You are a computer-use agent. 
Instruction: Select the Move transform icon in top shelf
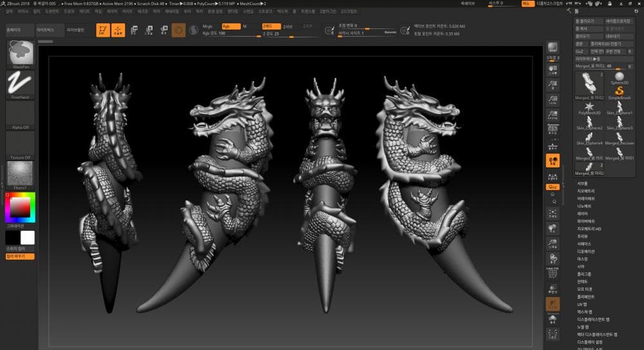pos(133,30)
